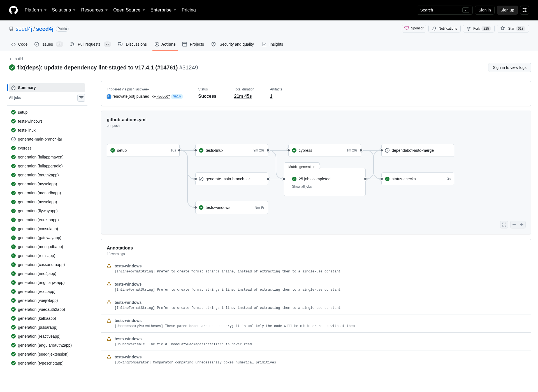Open tests-linux job in sidebar
538x392 pixels.
(47, 130)
